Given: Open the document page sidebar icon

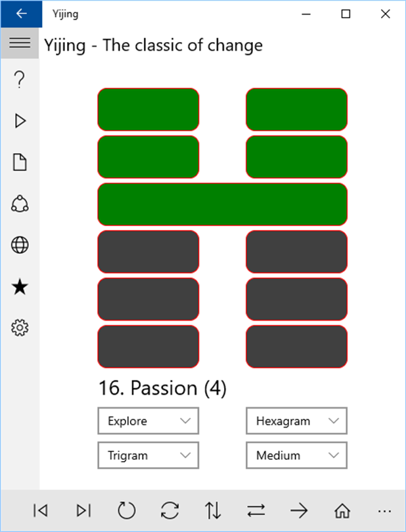Looking at the screenshot, I should tap(20, 162).
